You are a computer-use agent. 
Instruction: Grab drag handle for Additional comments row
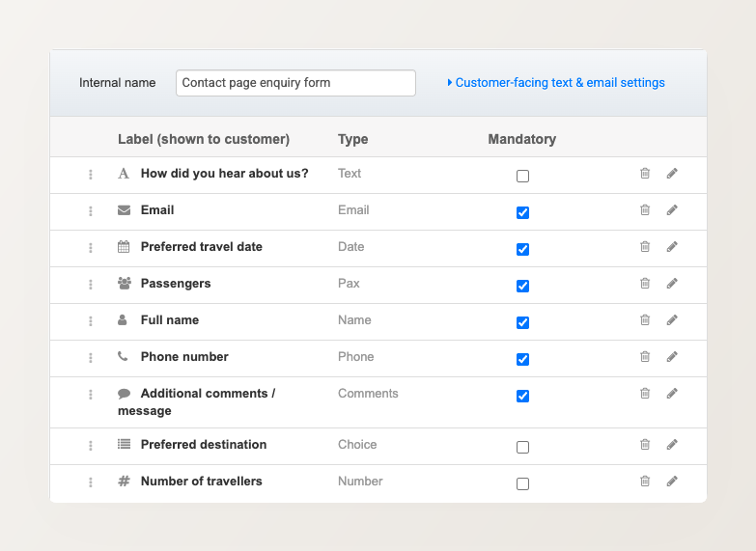point(91,395)
